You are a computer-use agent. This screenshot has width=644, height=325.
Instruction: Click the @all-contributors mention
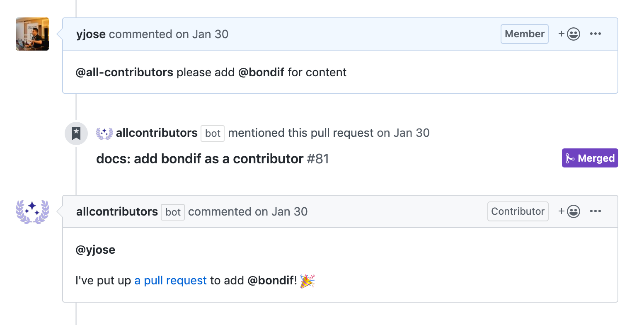pos(124,73)
